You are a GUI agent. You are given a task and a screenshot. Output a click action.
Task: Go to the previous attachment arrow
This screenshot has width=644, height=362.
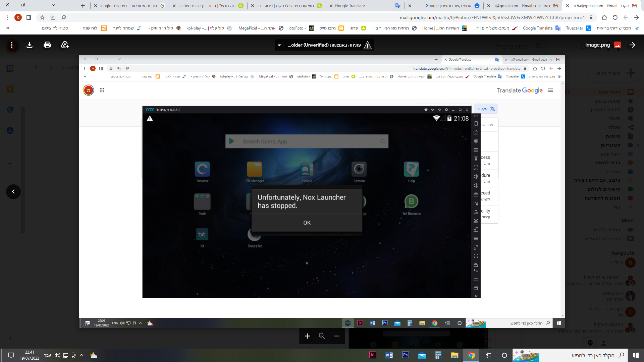(13, 192)
